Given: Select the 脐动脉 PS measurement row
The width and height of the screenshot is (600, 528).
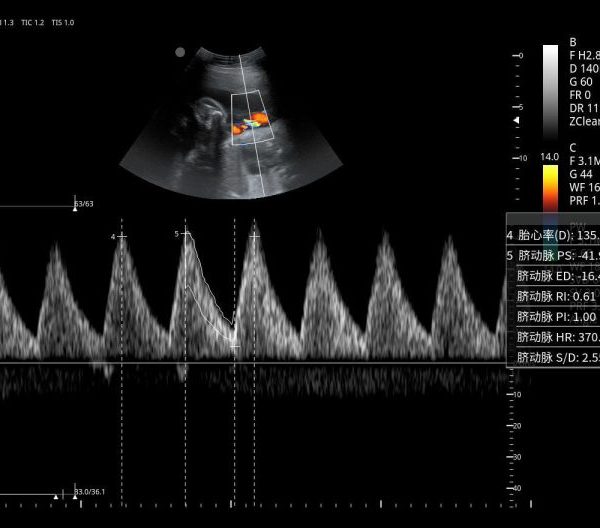Looking at the screenshot, I should tap(553, 256).
